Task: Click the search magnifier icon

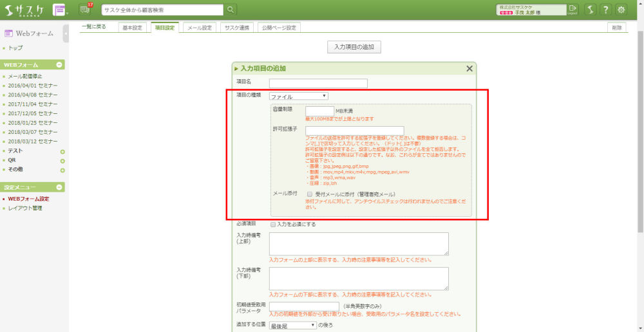Action: (231, 10)
